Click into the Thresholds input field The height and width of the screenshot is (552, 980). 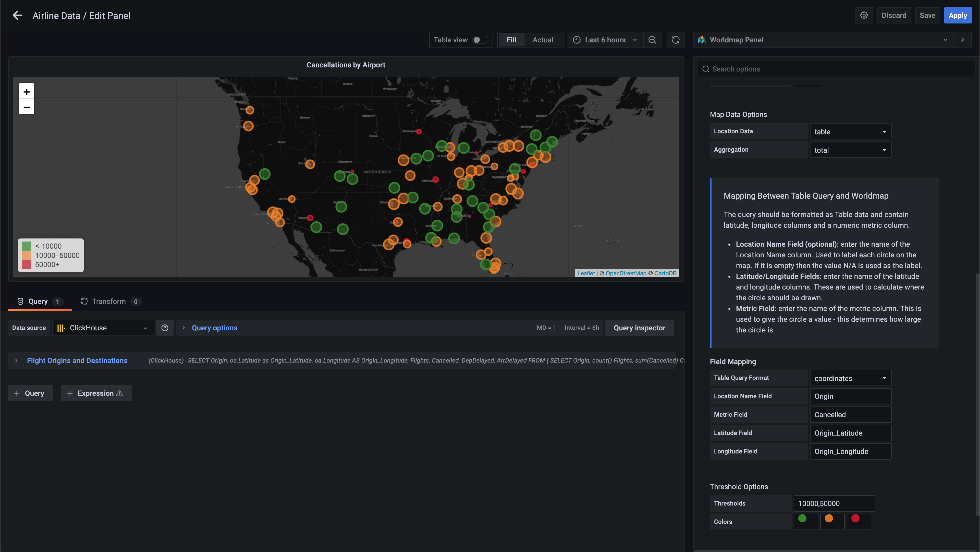coord(834,503)
